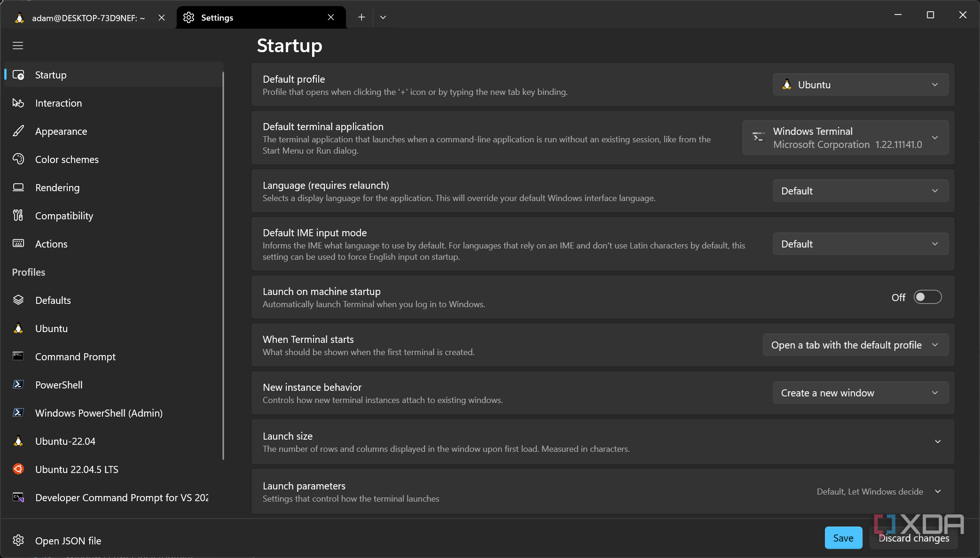Viewport: 980px width, 558px height.
Task: Open the New instance behavior dropdown
Action: [860, 393]
